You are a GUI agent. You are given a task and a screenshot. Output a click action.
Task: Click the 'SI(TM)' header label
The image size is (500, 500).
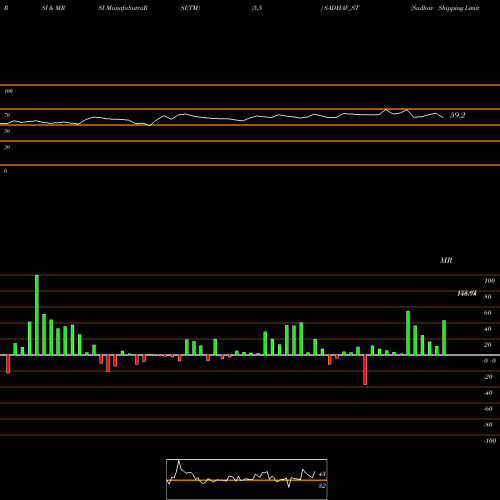(x=190, y=8)
